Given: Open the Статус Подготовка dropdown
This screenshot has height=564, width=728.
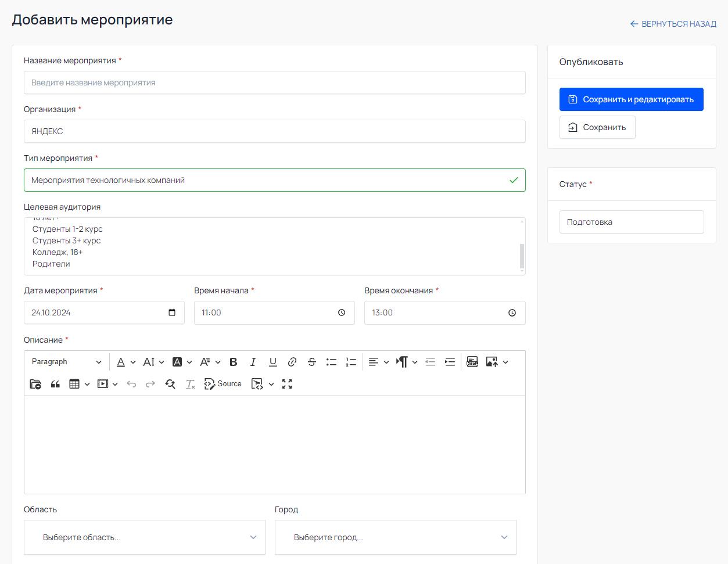Looking at the screenshot, I should pyautogui.click(x=632, y=222).
